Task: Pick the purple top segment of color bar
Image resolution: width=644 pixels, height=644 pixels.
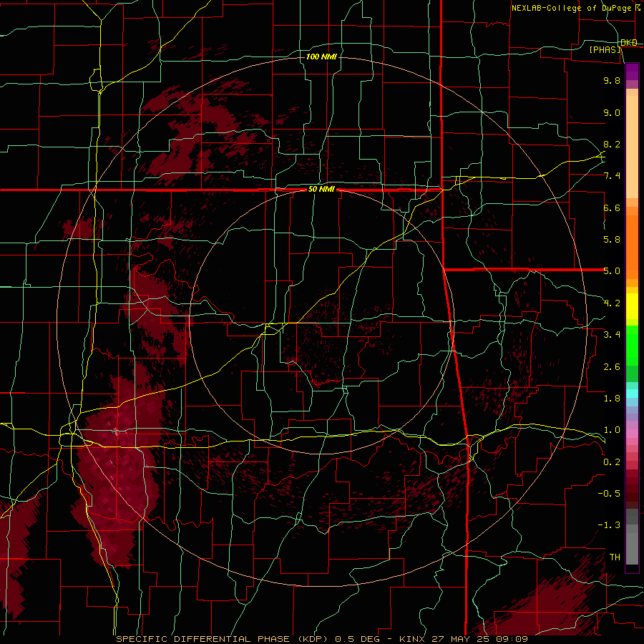Action: pos(632,72)
